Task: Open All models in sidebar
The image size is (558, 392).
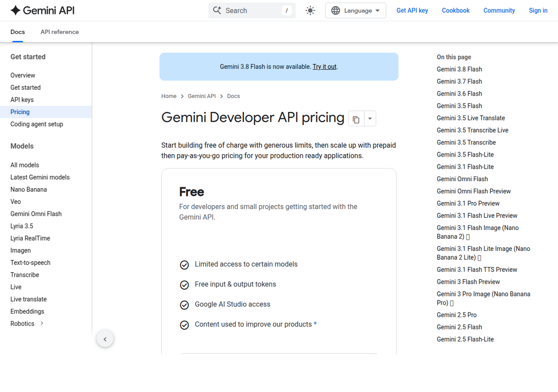Action: click(25, 165)
